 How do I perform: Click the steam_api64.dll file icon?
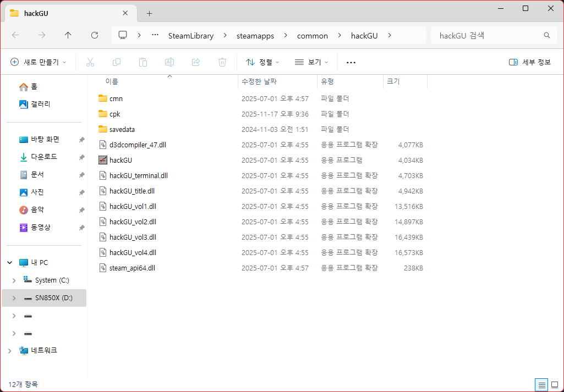click(103, 268)
